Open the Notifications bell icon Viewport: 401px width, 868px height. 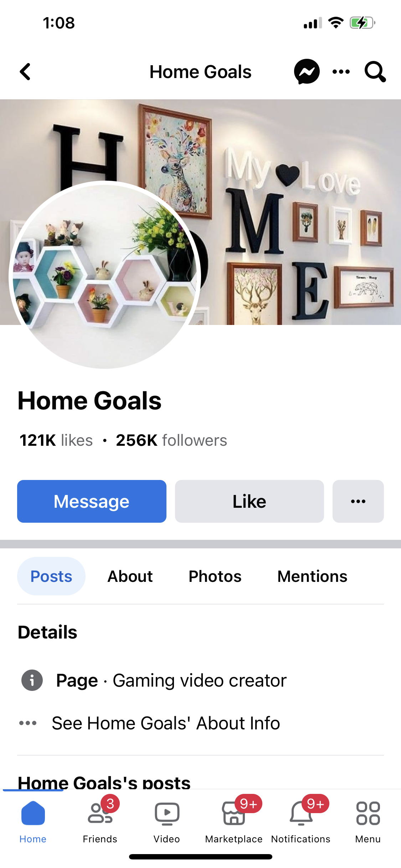pos(301,813)
